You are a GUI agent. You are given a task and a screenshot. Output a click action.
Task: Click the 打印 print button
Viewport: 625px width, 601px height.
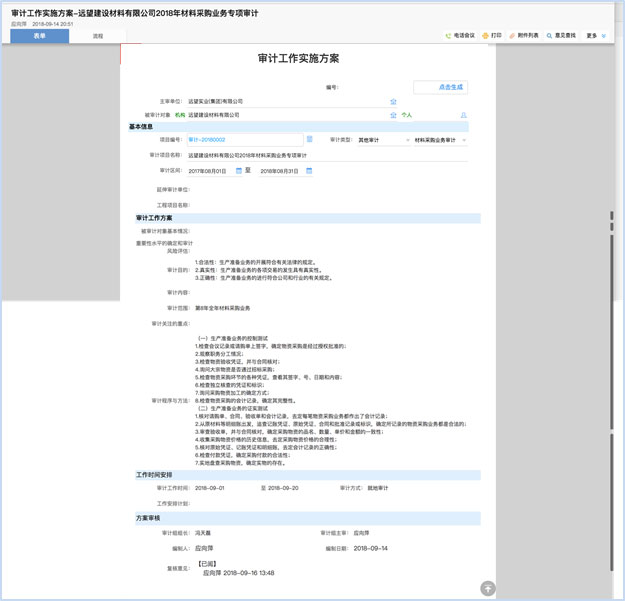tap(491, 35)
